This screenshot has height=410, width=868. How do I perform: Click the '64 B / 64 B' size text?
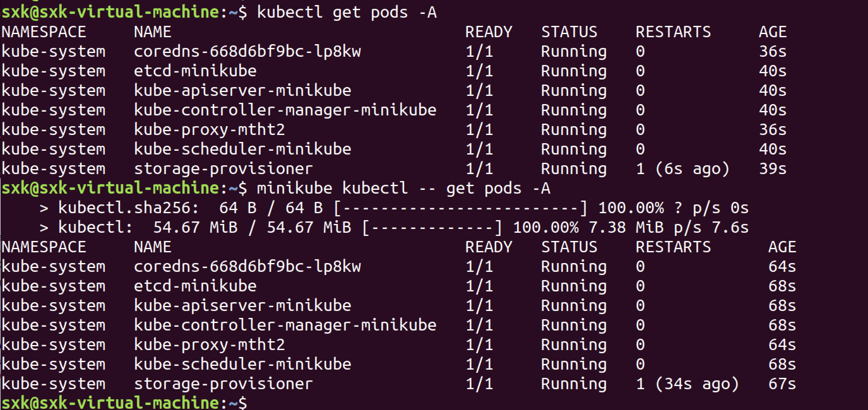271,208
